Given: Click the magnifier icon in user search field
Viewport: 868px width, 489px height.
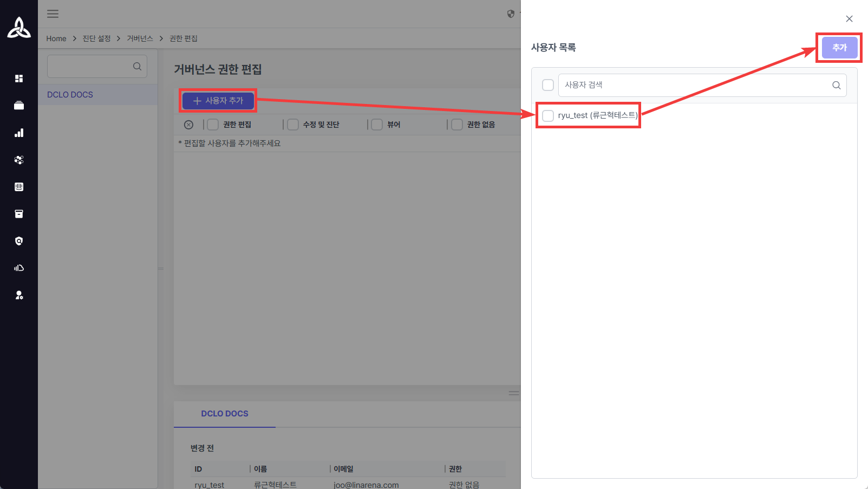Looking at the screenshot, I should (x=836, y=85).
